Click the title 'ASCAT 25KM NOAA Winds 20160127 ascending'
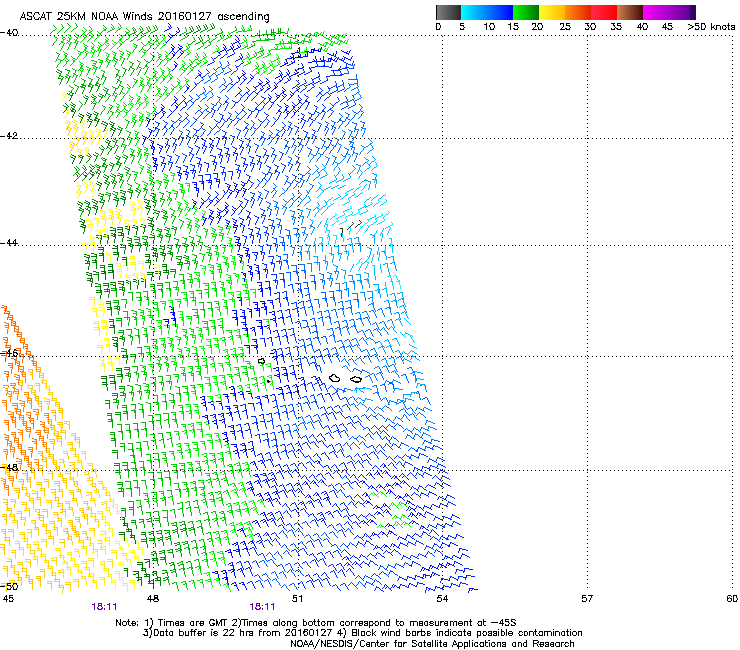740x650 pixels. tap(144, 17)
